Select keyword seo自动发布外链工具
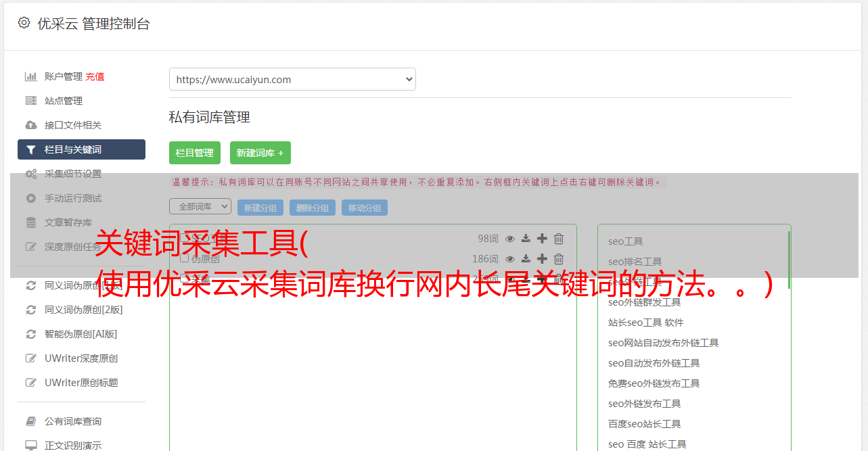The width and height of the screenshot is (868, 451). tap(654, 363)
